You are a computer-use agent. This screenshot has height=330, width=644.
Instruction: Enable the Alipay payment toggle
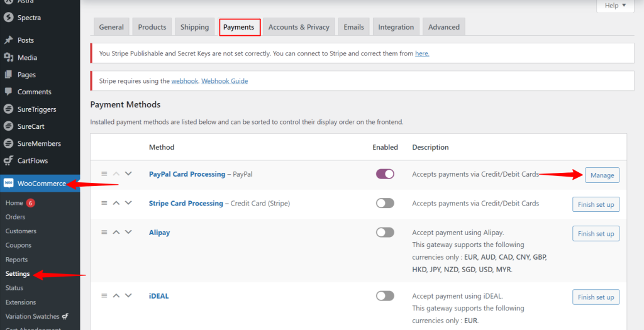click(x=385, y=233)
